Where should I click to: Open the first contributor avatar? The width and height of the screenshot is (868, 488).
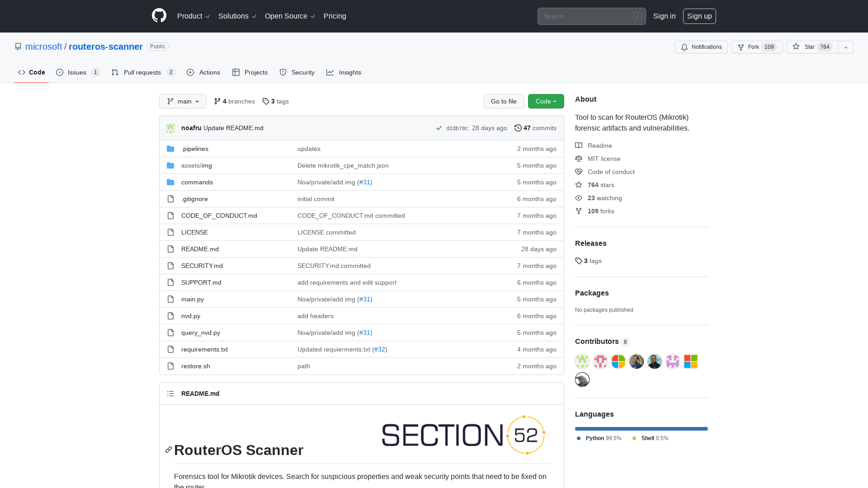click(582, 361)
